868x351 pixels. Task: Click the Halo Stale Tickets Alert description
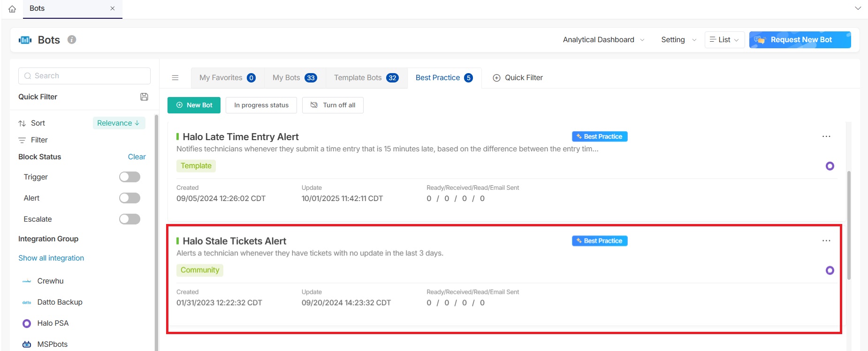pos(310,253)
